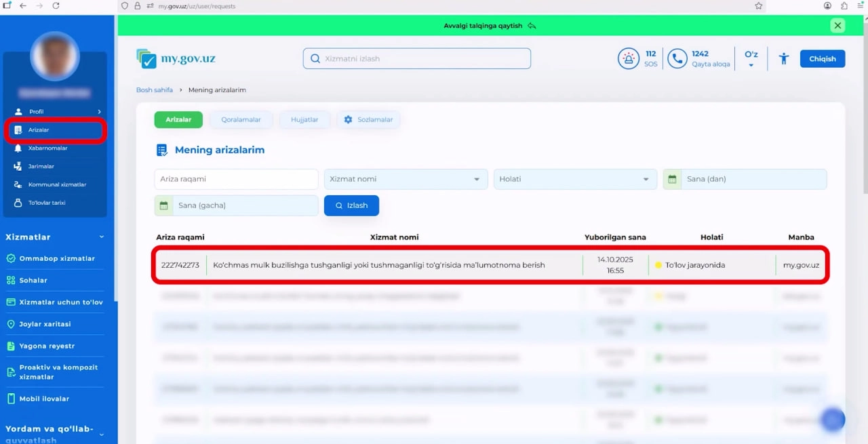Switch to the Hujjatlar tab

(304, 120)
